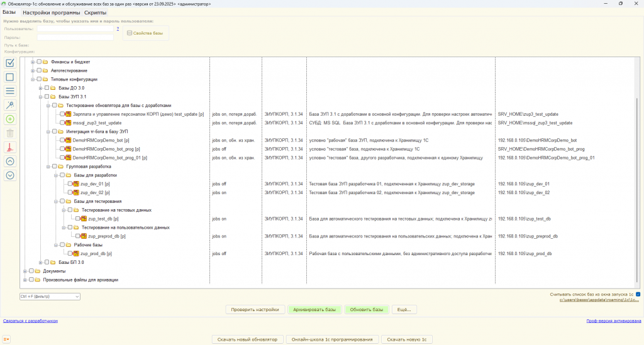The height and width of the screenshot is (345, 644).
Task: Click the folder icon of Документы
Action: (37, 271)
